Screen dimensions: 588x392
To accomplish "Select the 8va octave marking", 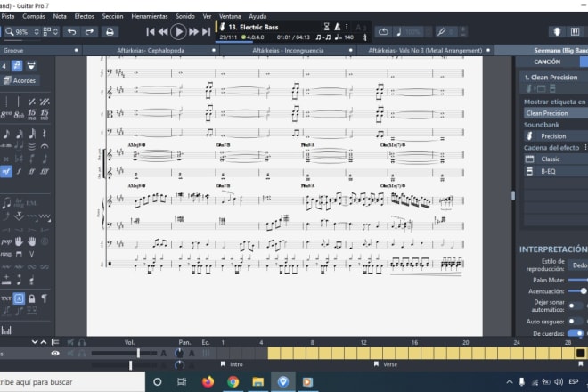I will (x=6, y=114).
